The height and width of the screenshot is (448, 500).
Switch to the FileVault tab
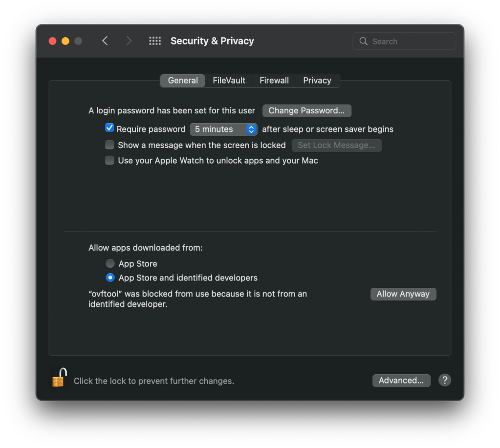[229, 81]
